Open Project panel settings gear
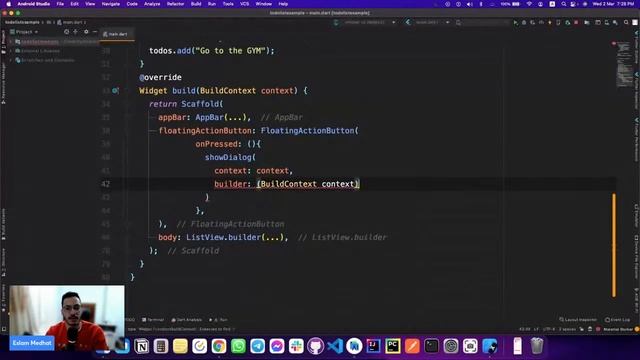Image resolution: width=640 pixels, height=360 pixels. coord(86,32)
